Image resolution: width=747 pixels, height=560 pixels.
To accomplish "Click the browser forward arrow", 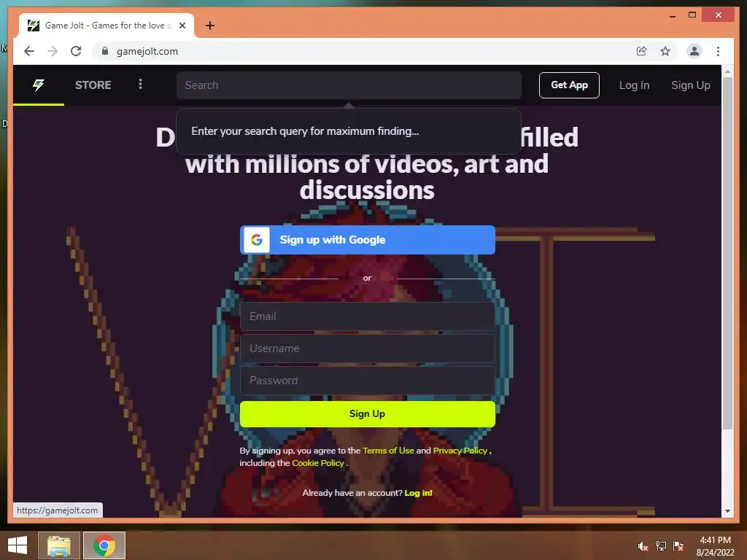I will [x=53, y=51].
